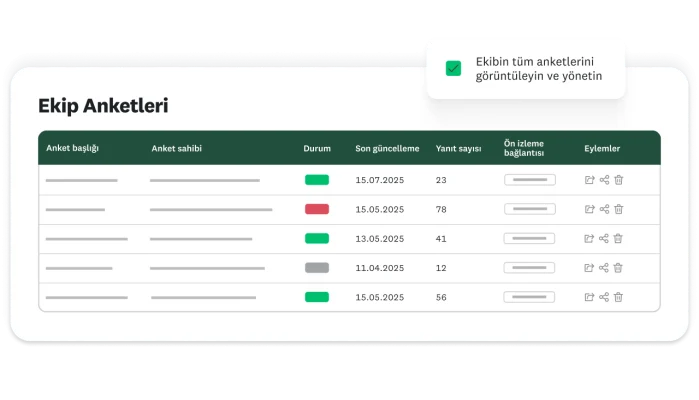This screenshot has height=400, width=699.
Task: Delete the survey with 23 responses
Action: pyautogui.click(x=619, y=180)
